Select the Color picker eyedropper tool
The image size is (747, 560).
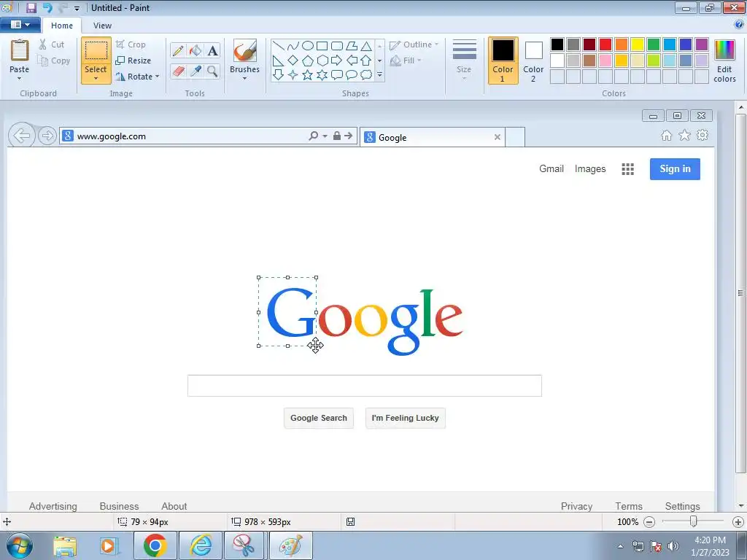196,71
